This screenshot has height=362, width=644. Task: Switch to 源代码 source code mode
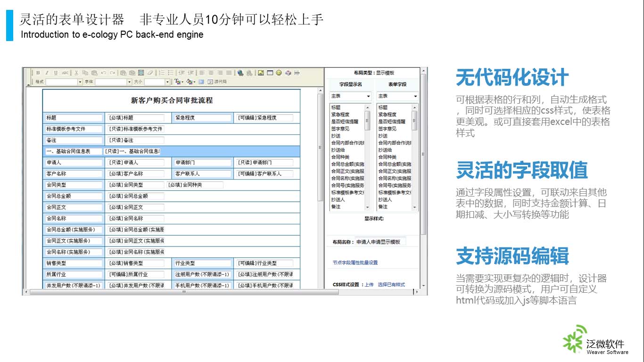(217, 82)
